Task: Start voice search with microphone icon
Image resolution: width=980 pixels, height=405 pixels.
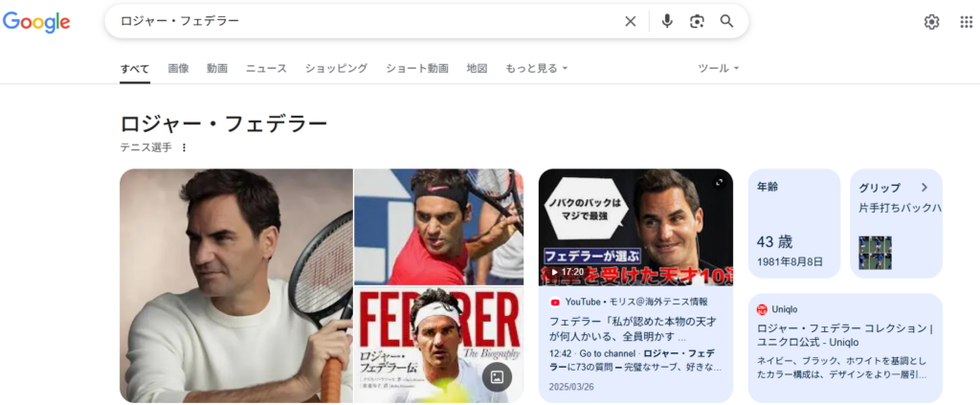Action: point(667,22)
